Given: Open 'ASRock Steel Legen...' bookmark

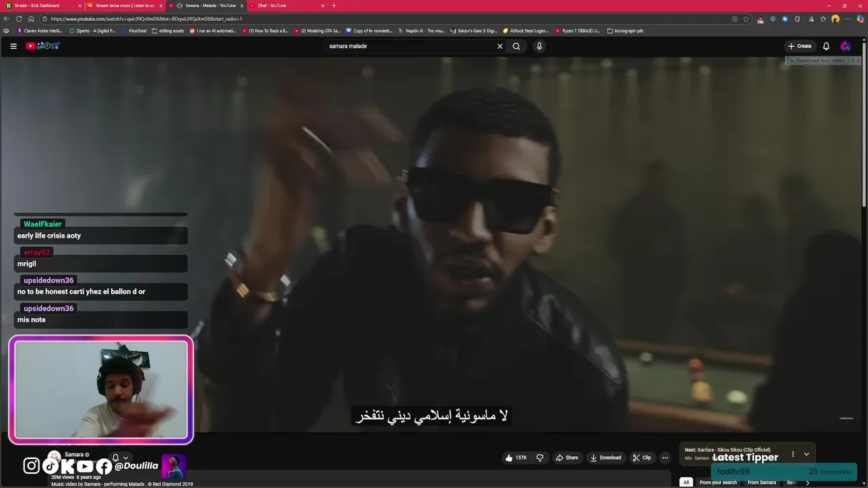Looking at the screenshot, I should (x=526, y=30).
